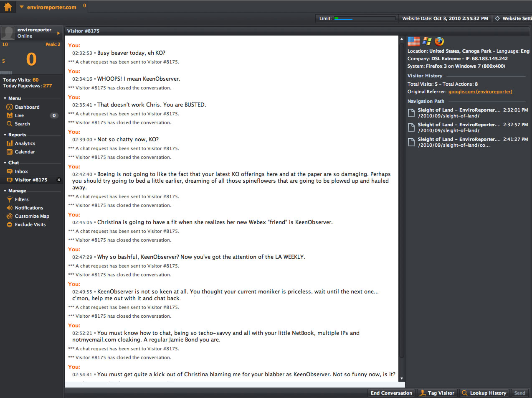532x398 pixels.
Task: Click End Conversation button
Action: point(391,393)
